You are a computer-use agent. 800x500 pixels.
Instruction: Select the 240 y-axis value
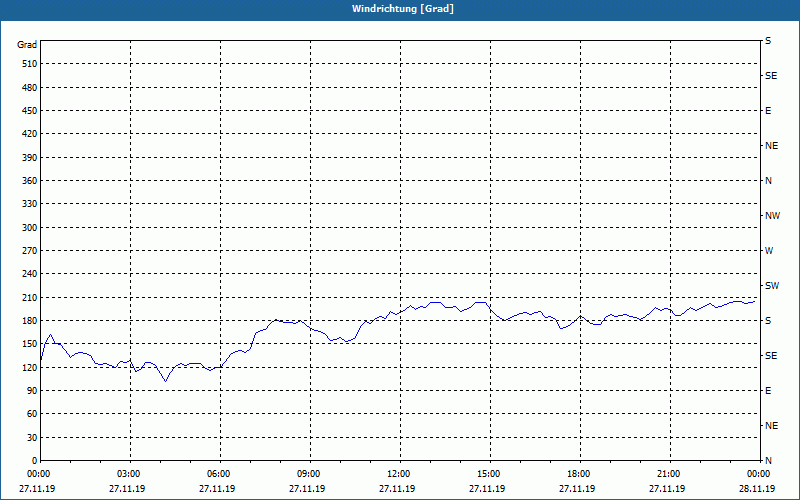(x=30, y=274)
